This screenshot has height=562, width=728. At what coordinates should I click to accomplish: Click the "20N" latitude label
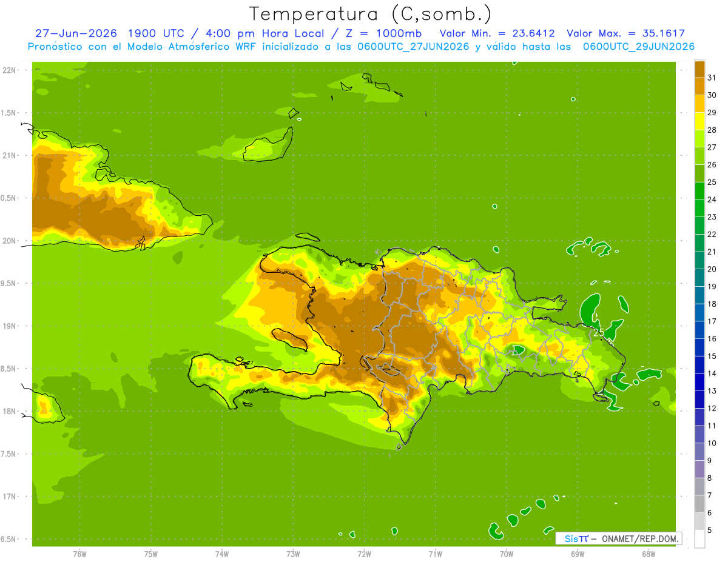9,241
